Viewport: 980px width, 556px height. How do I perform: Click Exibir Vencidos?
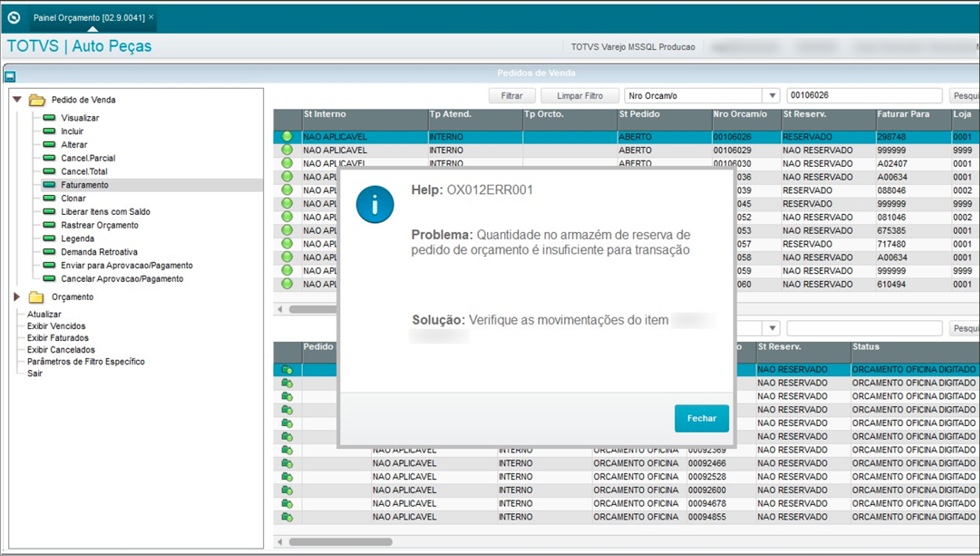point(56,326)
